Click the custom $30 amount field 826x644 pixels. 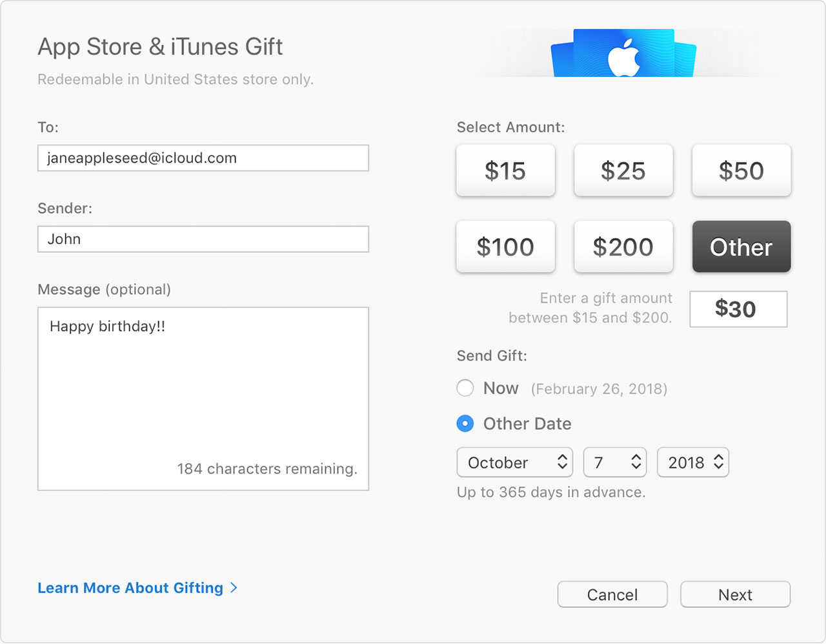coord(739,309)
